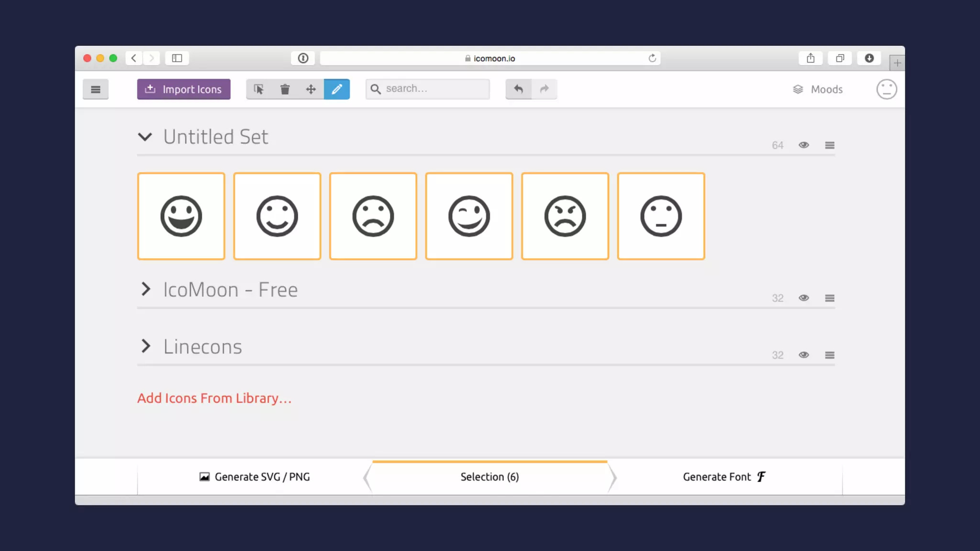Toggle visibility of Untitled Set
980x551 pixels.
(x=803, y=145)
